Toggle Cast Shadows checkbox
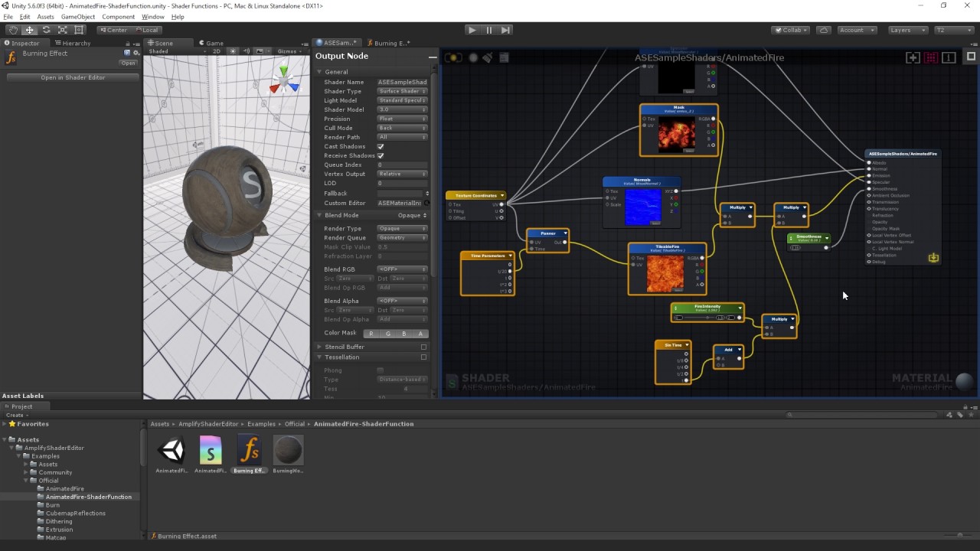 coord(381,146)
